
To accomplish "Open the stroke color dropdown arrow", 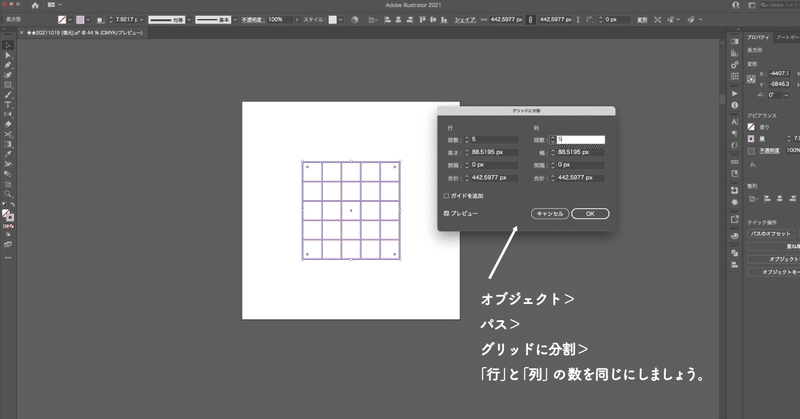I will pos(88,20).
